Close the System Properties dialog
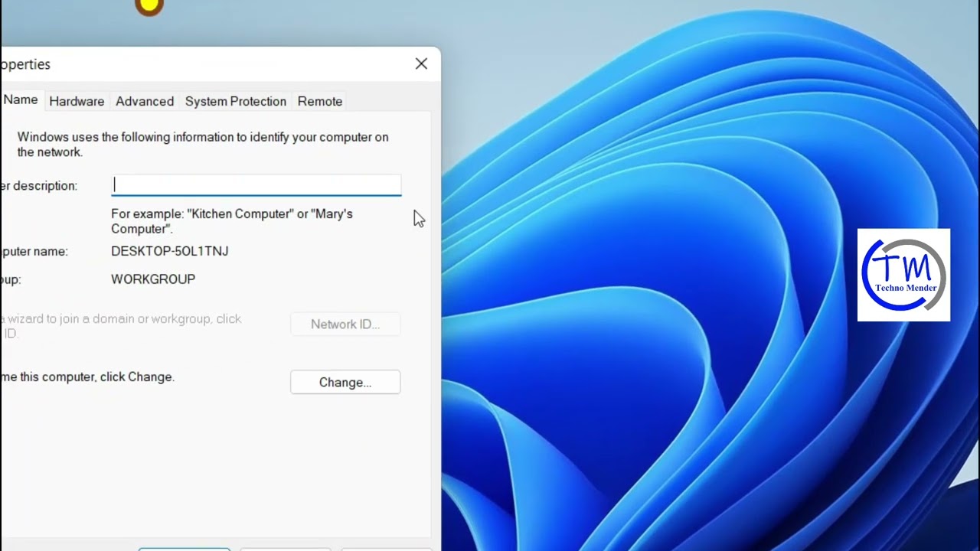 [421, 64]
